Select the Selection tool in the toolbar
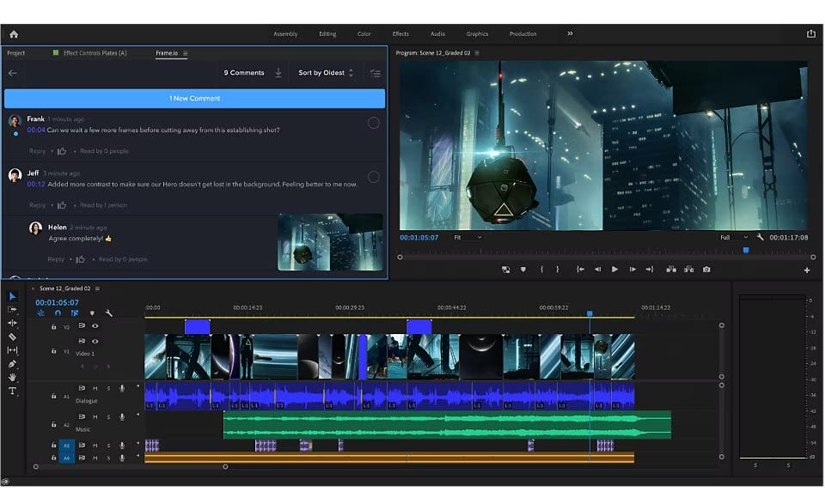825x504 pixels. (x=11, y=295)
